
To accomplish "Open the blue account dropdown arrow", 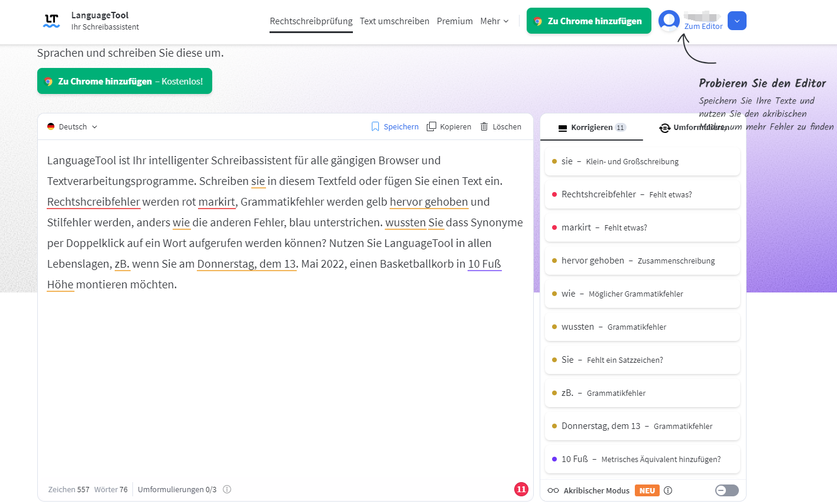I will (x=737, y=21).
